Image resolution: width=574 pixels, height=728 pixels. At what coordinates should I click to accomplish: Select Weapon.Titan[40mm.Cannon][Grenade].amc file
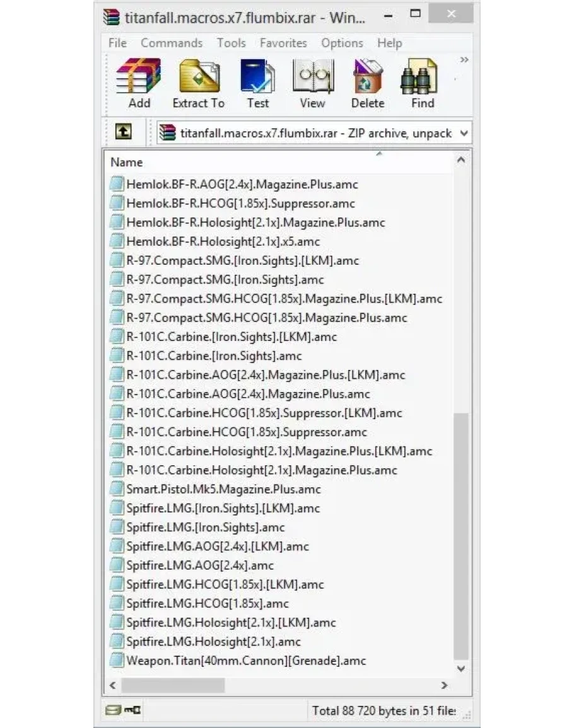(x=246, y=661)
